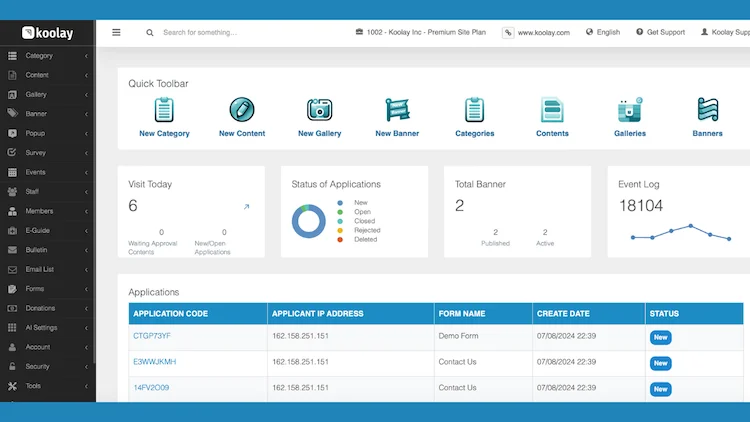Screen dimensions: 750x422
Task: Click the New Category toolbar icon
Action: click(x=164, y=110)
